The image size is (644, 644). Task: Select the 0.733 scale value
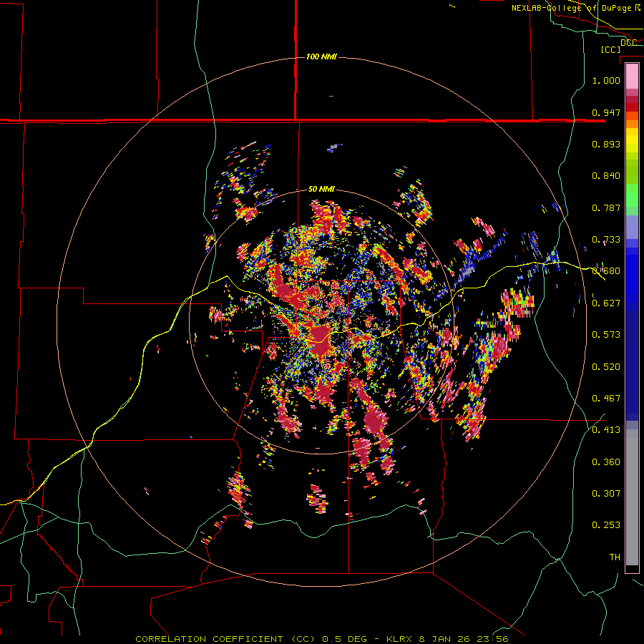pyautogui.click(x=606, y=240)
